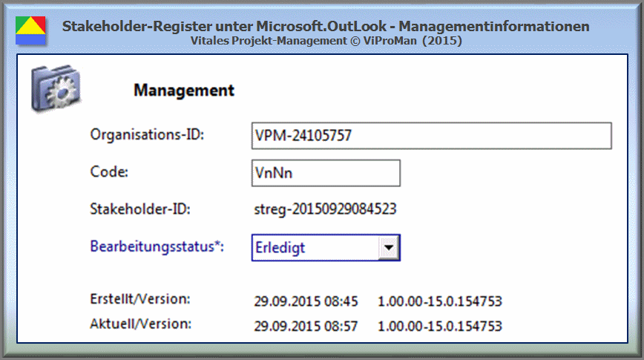Click the Vitales Projekt-Management subtitle

pos(326,41)
